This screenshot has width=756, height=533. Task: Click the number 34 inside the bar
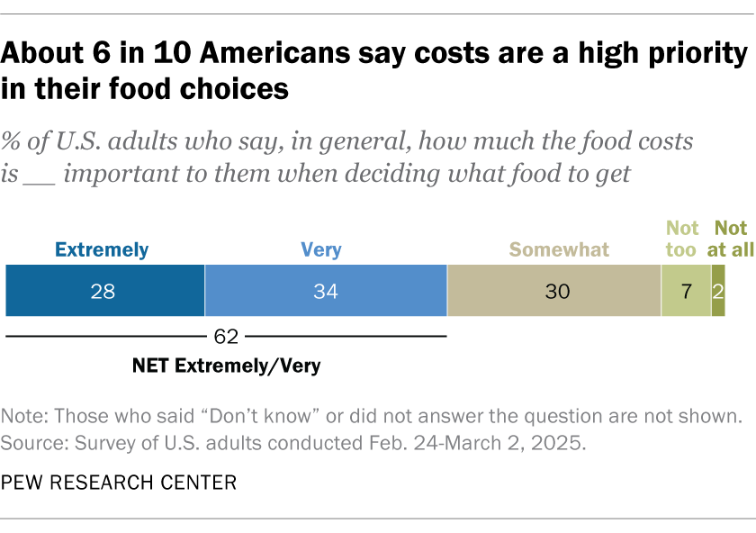[326, 291]
